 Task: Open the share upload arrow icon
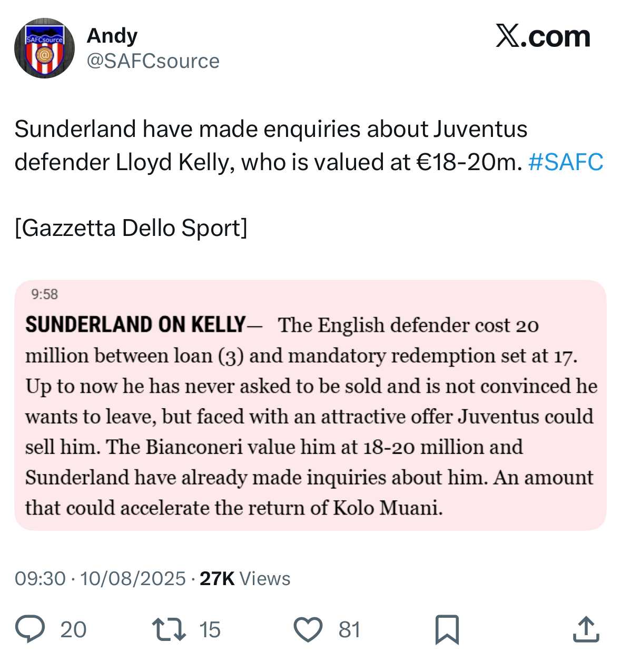(x=586, y=629)
